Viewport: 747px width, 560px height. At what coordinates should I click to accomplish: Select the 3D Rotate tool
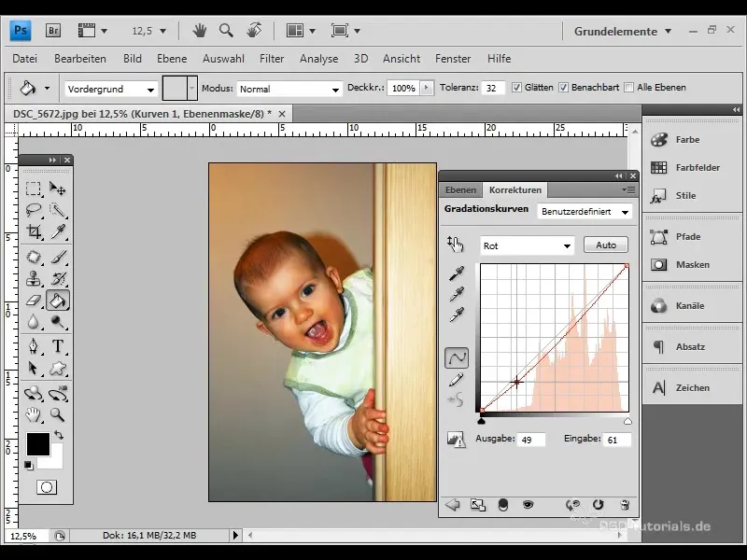coord(33,393)
